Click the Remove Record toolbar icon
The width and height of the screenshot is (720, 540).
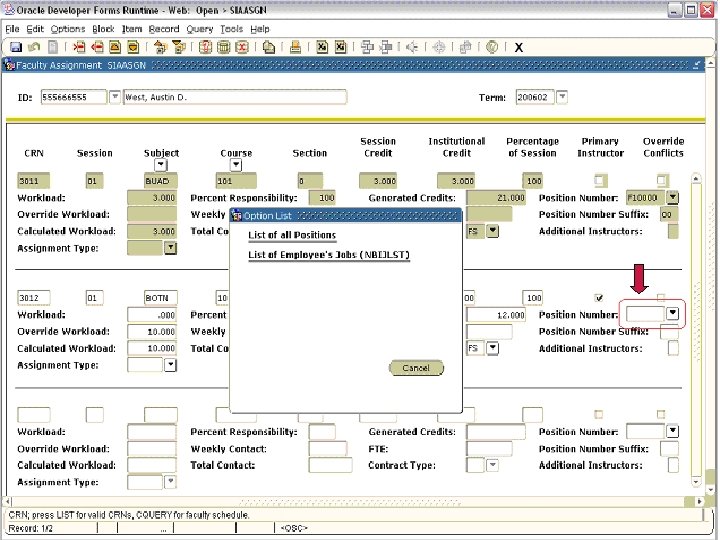point(97,47)
